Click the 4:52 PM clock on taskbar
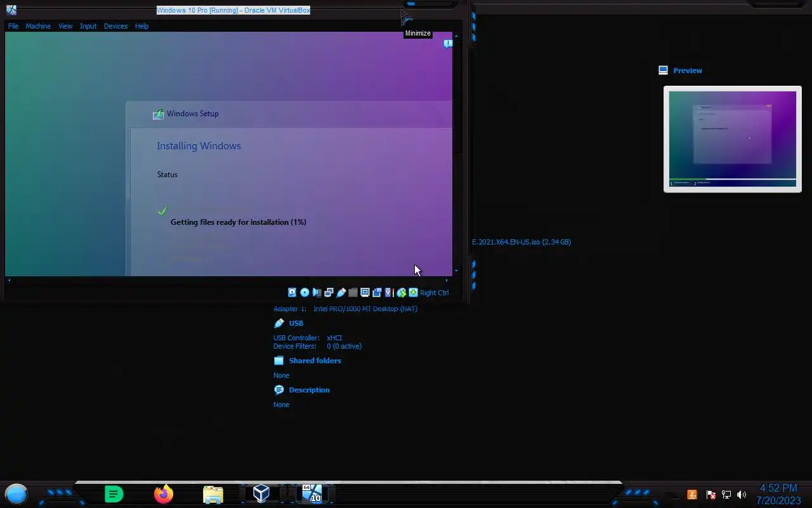812x508 pixels. [778, 488]
